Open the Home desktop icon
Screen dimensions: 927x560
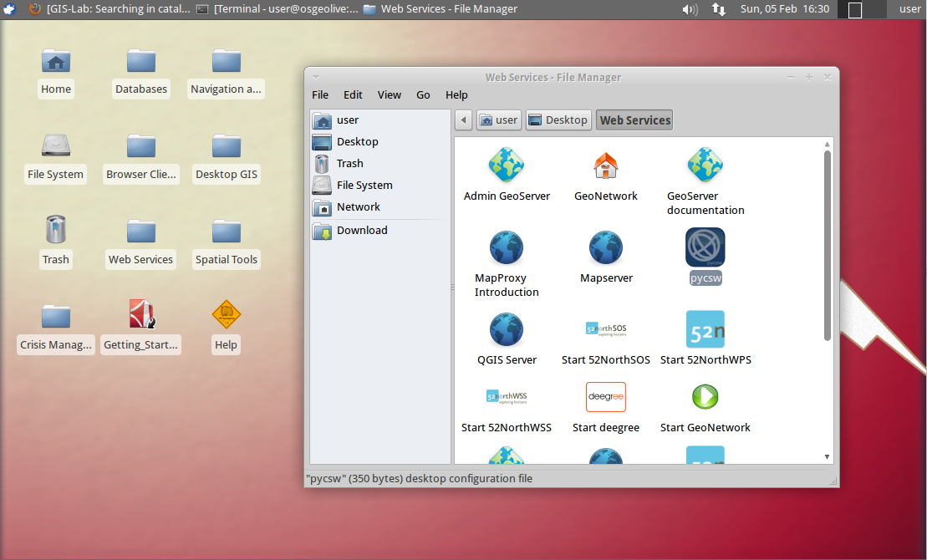click(56, 62)
